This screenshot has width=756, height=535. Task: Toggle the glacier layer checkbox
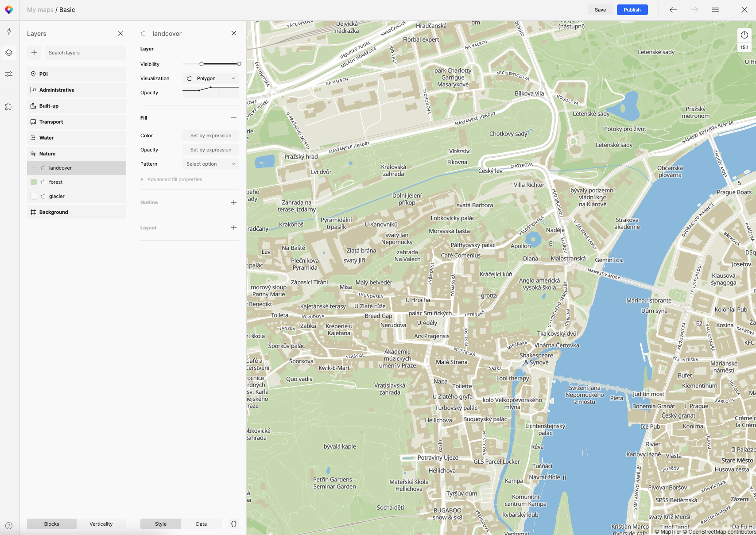coord(34,196)
